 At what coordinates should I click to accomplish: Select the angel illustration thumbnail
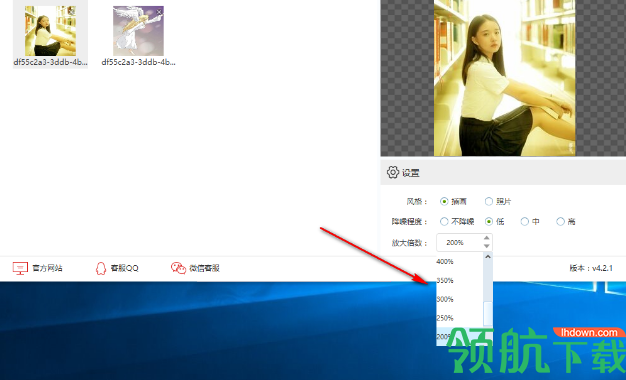click(x=138, y=31)
